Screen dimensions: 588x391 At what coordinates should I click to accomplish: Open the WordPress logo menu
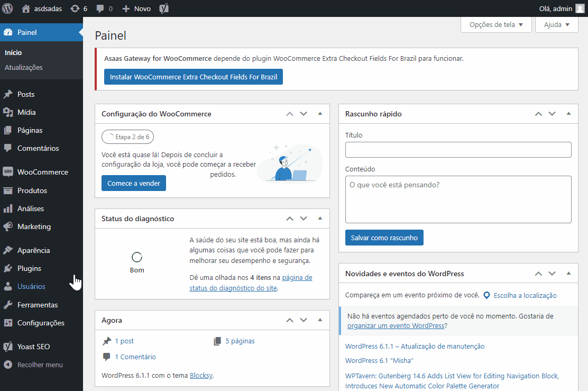click(x=7, y=8)
